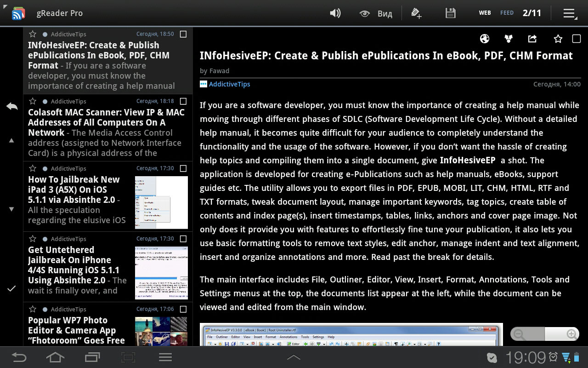The width and height of the screenshot is (588, 368).
Task: Mark the open article read checkbox
Action: tap(577, 39)
